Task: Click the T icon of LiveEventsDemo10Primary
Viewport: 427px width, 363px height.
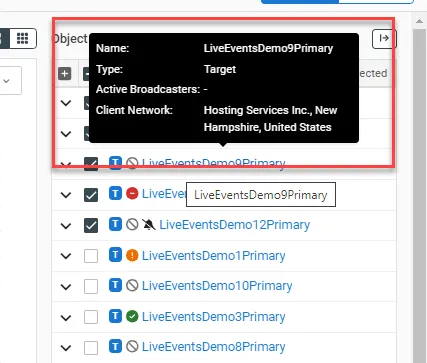Action: point(115,285)
